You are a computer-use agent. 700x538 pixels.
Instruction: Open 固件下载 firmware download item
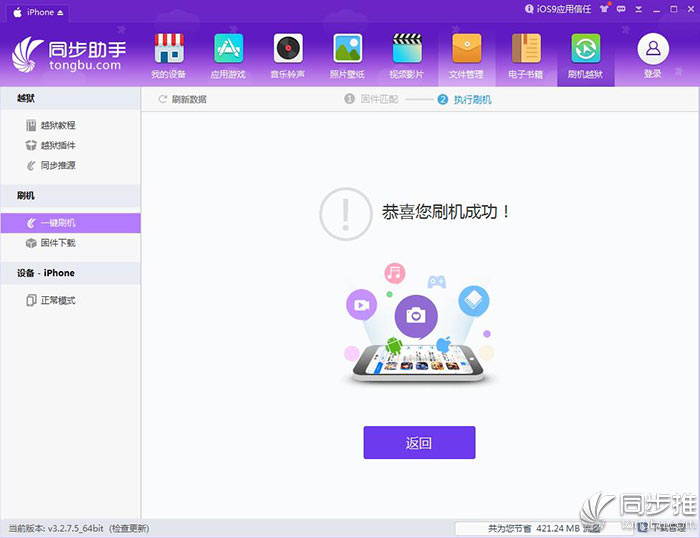point(71,243)
